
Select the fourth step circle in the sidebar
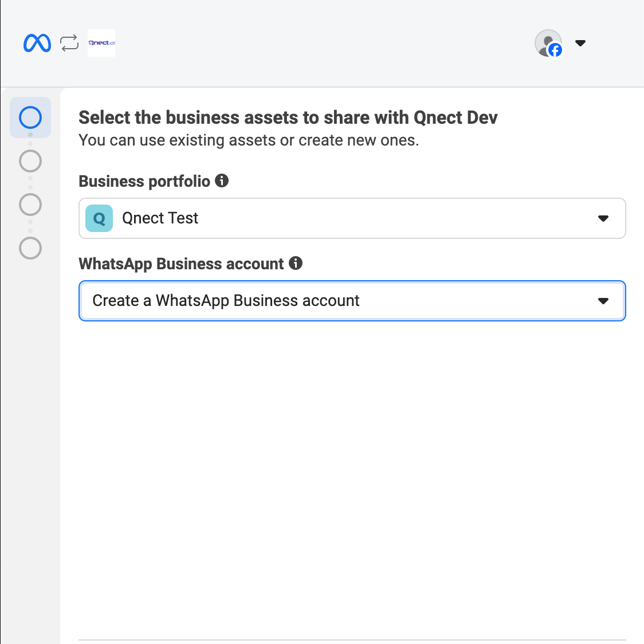coord(30,248)
